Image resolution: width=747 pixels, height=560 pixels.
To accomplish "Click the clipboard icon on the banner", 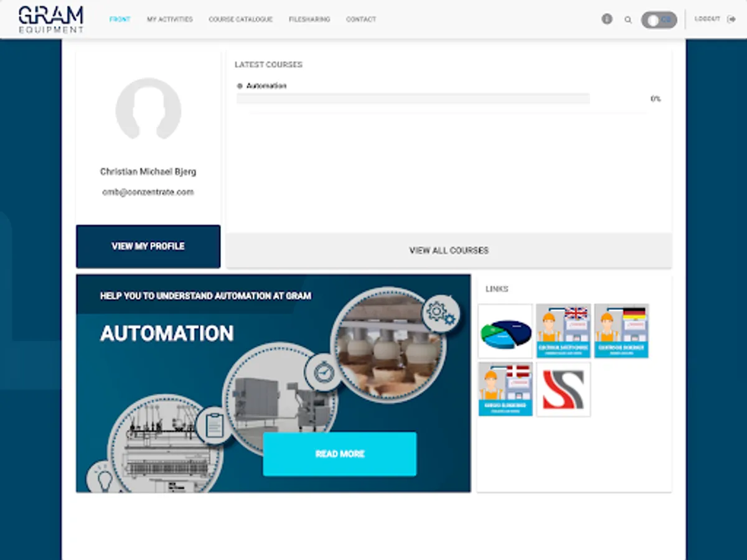I will click(214, 426).
